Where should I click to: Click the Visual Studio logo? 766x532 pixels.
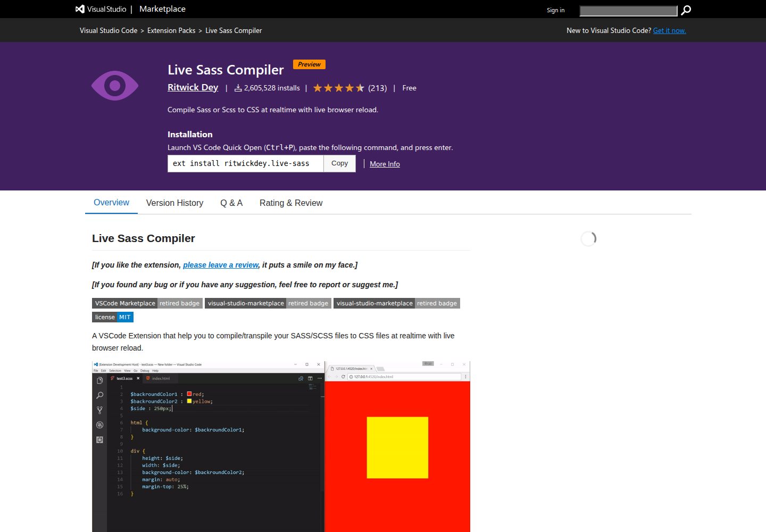click(x=101, y=9)
